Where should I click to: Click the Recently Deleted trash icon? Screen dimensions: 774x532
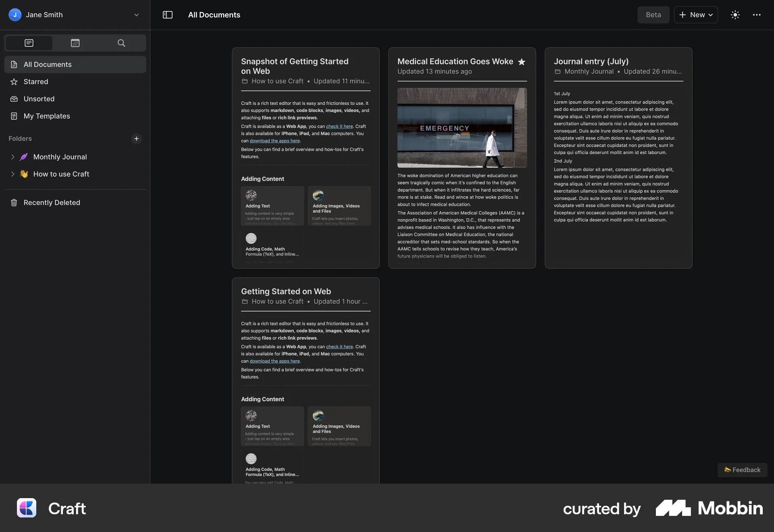coord(14,203)
